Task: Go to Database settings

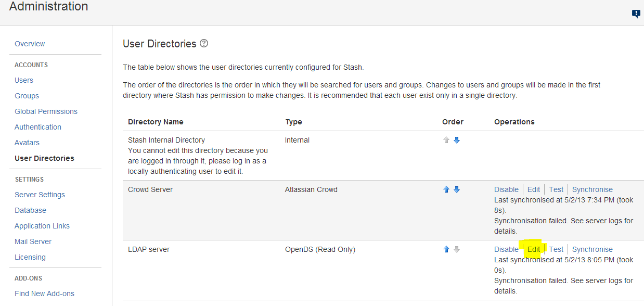Action: tap(31, 210)
